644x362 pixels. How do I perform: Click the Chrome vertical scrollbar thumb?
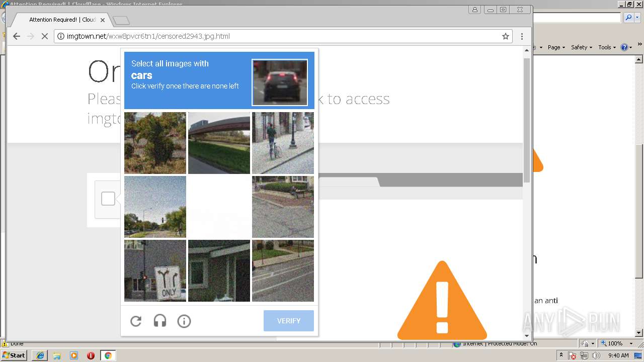(x=527, y=120)
